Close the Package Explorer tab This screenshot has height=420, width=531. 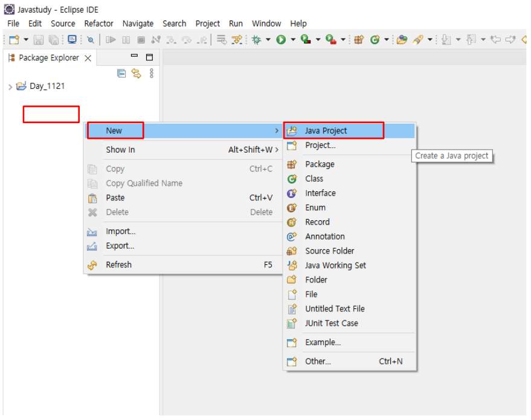click(x=88, y=58)
